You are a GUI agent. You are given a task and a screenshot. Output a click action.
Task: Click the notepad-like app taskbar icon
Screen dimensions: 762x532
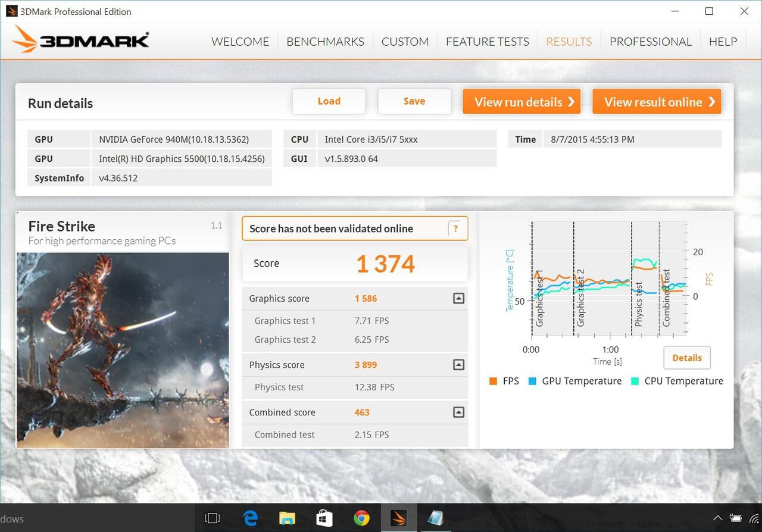pos(435,518)
